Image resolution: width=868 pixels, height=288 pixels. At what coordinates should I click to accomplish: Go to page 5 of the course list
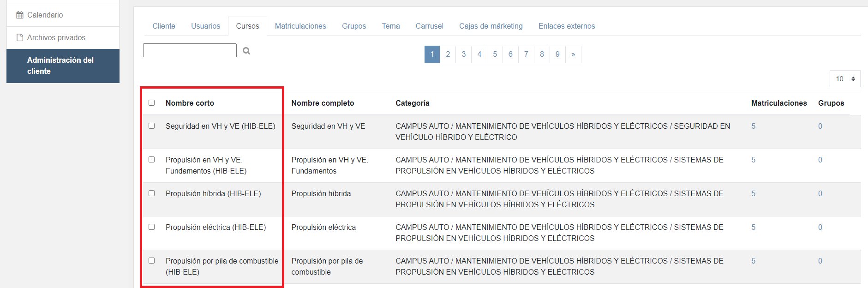pos(495,54)
